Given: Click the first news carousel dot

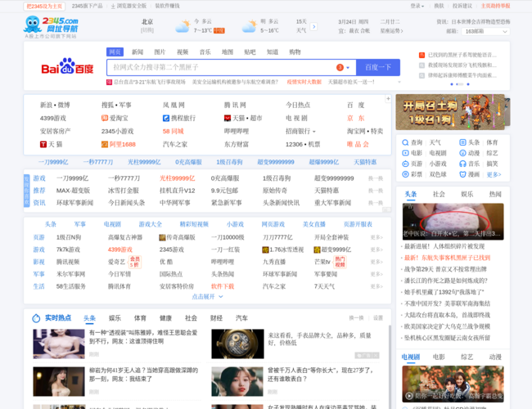Looking at the screenshot, I should pos(452,84).
